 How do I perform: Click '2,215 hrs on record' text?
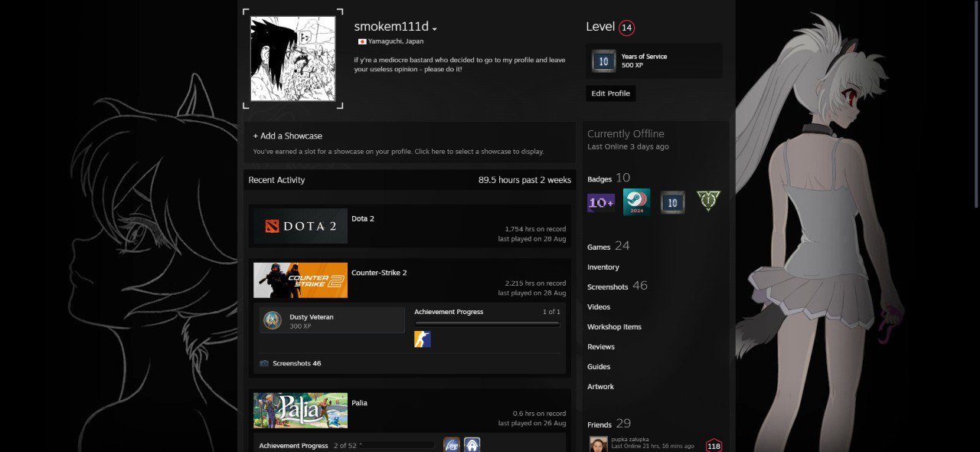pos(535,283)
